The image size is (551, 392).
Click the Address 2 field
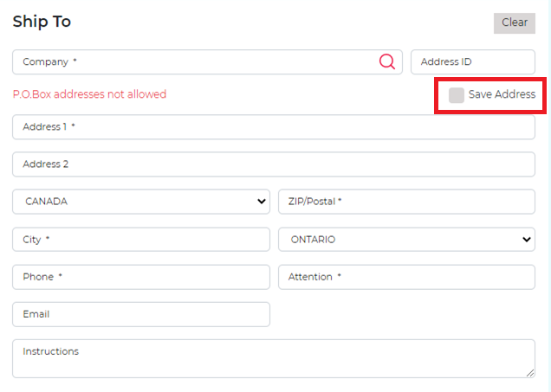[273, 164]
